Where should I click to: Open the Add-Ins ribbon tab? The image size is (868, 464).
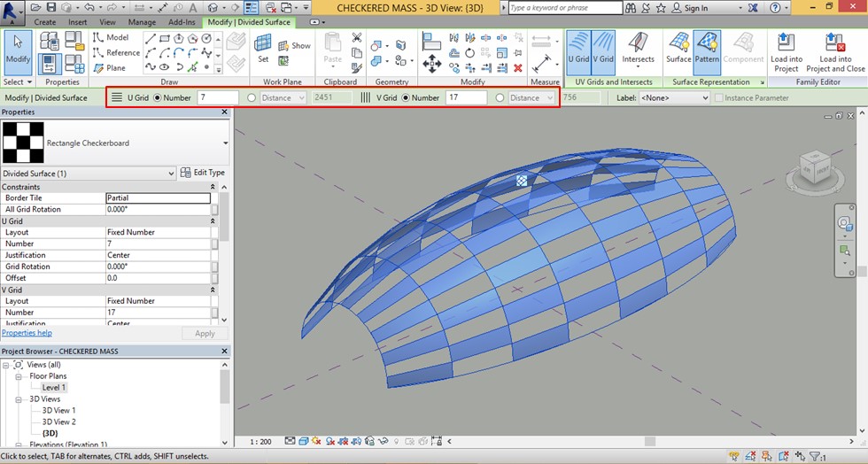(x=182, y=22)
